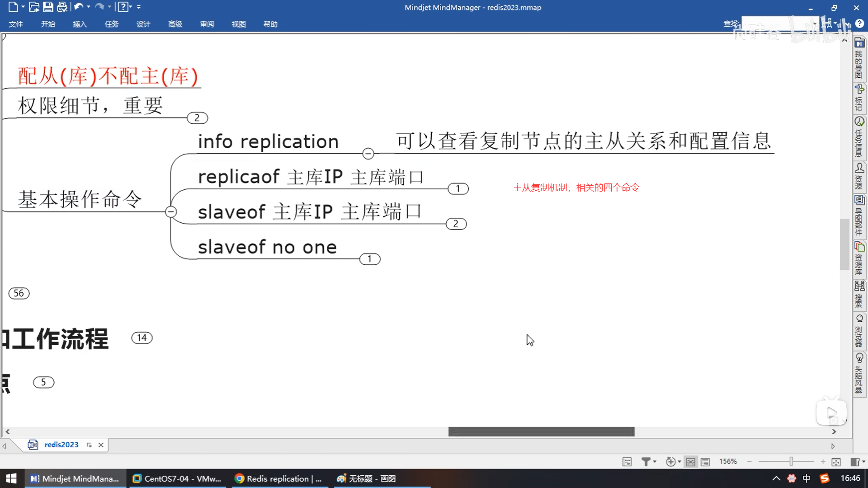
Task: Expand the 工作流程 topic with 14 subtopics
Action: point(142,338)
